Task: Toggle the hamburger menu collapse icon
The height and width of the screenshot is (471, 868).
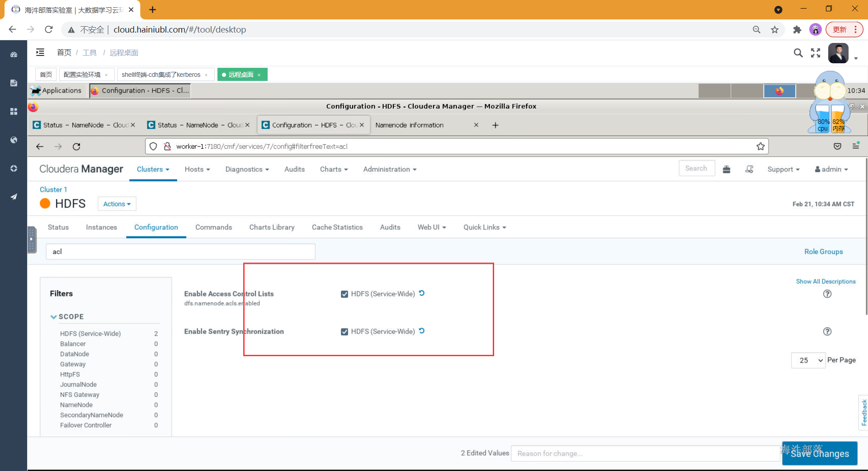Action: 40,52
